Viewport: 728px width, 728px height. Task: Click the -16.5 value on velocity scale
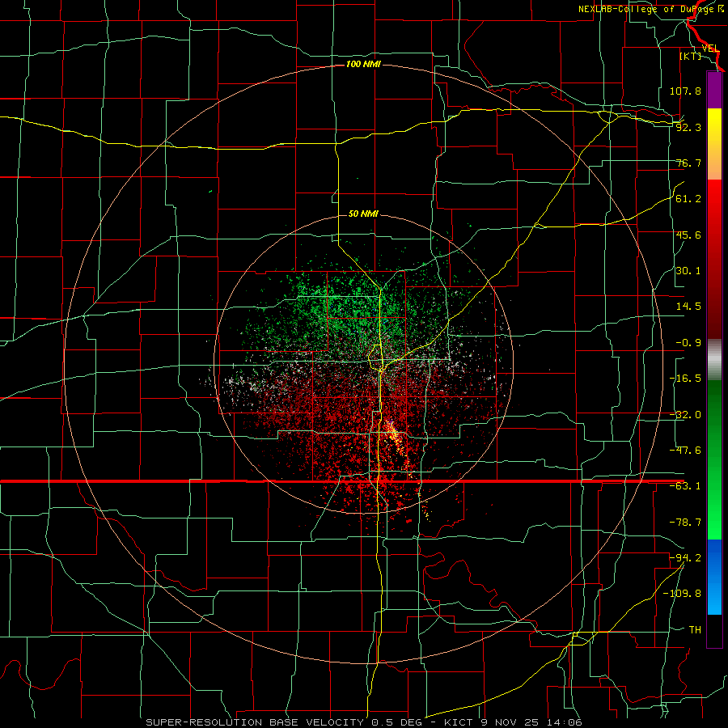pos(685,379)
